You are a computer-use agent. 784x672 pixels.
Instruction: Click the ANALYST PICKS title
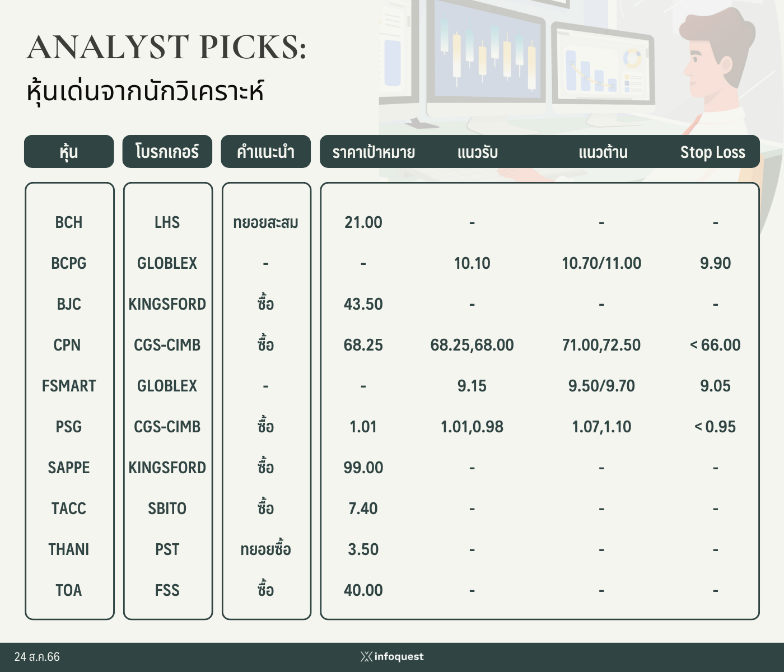click(x=166, y=46)
